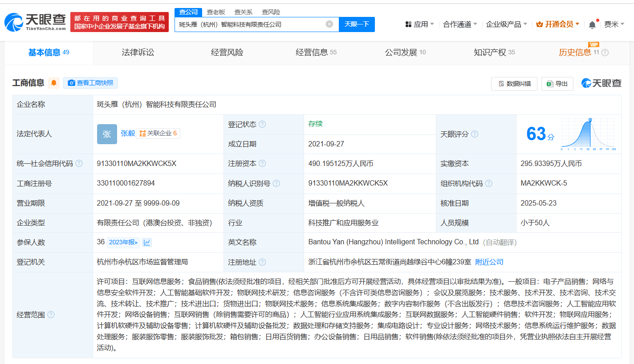
Task: Click the 490.195125万人民币 registered capital value
Action: tap(341, 164)
